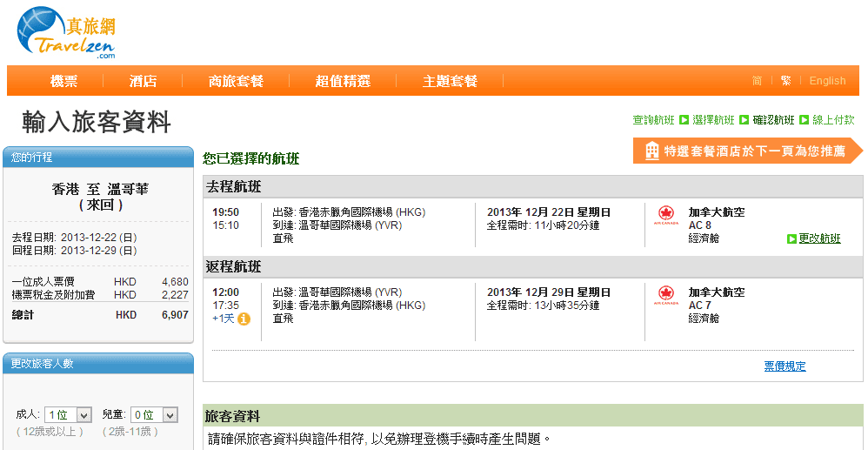Select the 商旅套餐 menu item
The width and height of the screenshot is (868, 450).
point(236,81)
